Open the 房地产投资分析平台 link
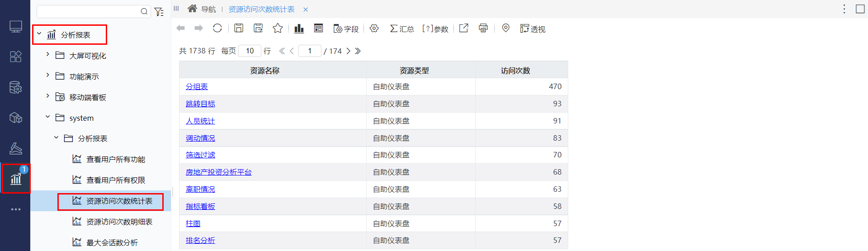The image size is (868, 251). pyautogui.click(x=219, y=172)
